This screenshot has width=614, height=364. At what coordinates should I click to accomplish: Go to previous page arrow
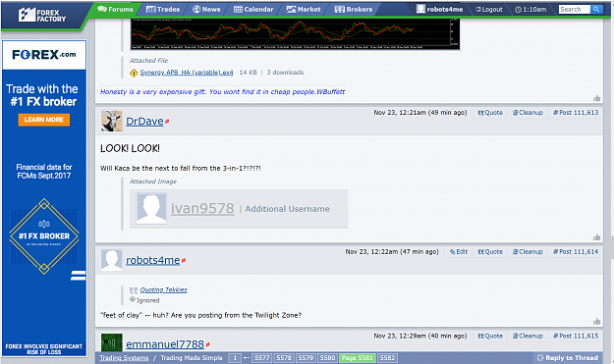pos(247,358)
